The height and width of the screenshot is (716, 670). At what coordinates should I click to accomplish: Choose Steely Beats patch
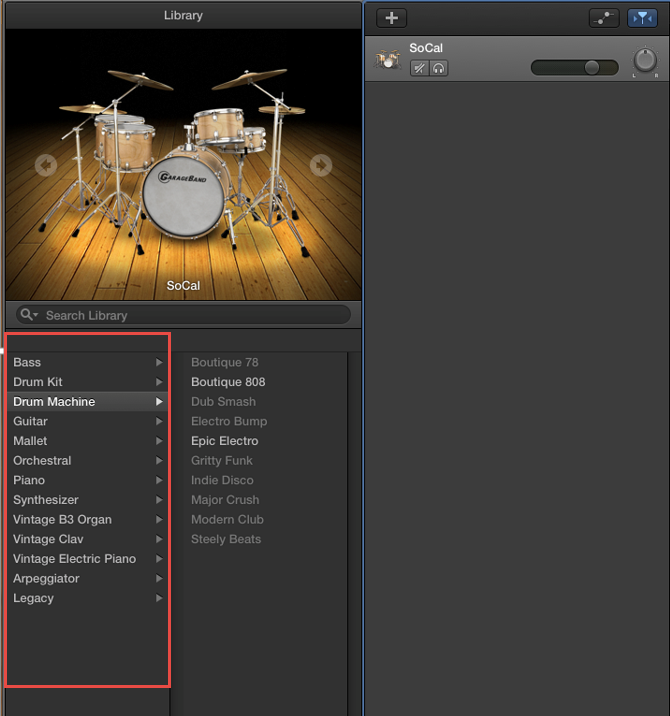coord(226,539)
